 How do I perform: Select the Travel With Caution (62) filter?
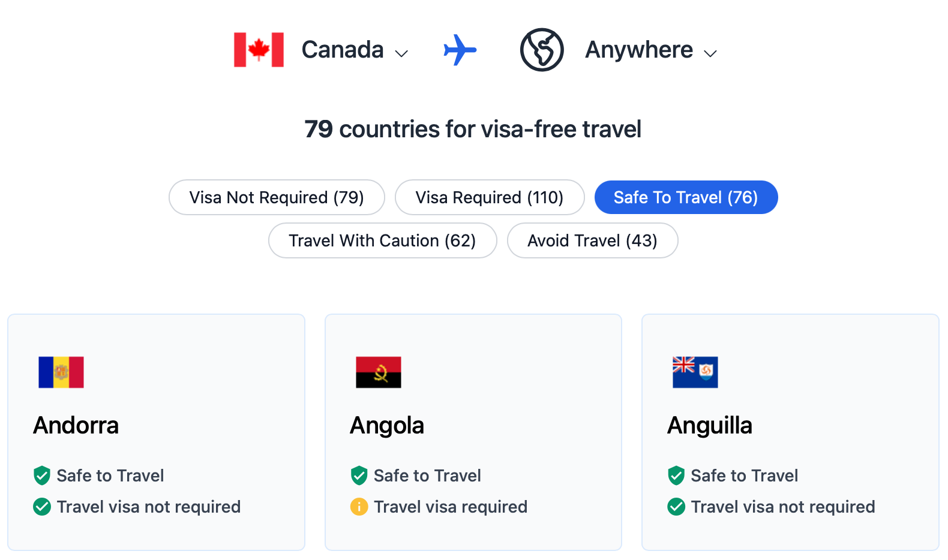[x=382, y=240]
